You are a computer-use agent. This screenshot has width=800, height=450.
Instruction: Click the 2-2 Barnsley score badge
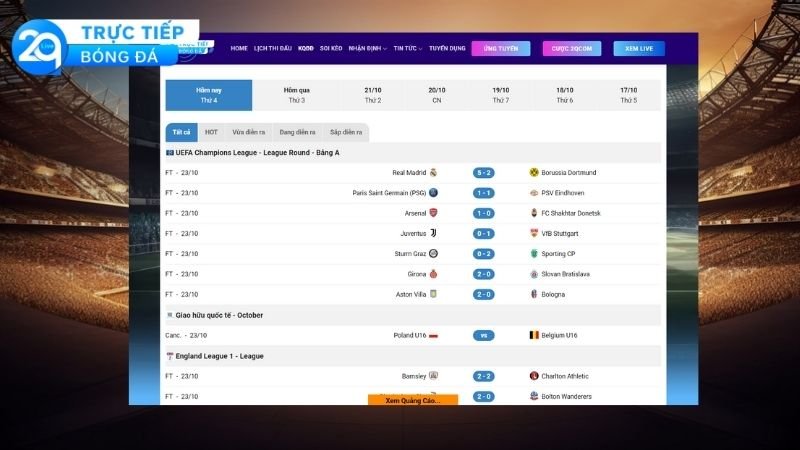tap(484, 376)
